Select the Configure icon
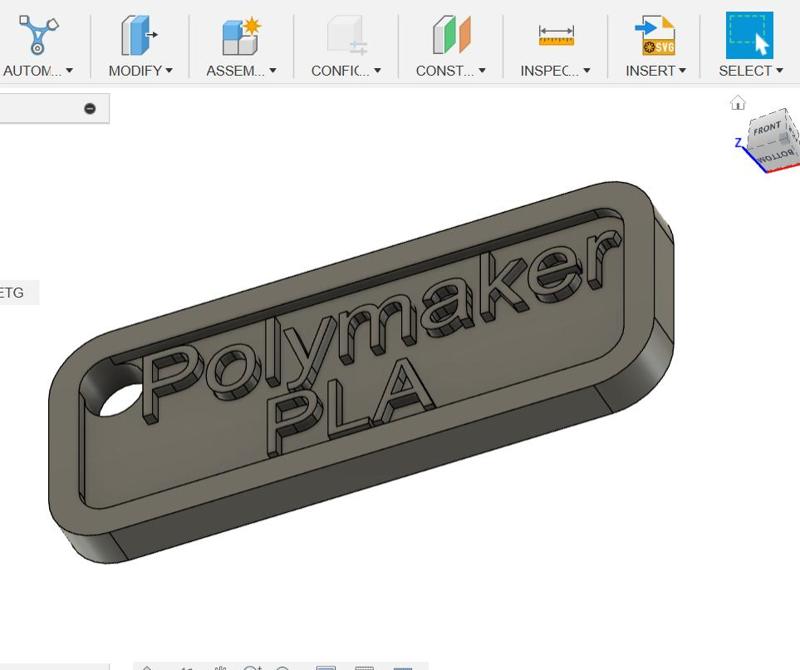The image size is (800, 670). click(x=346, y=35)
